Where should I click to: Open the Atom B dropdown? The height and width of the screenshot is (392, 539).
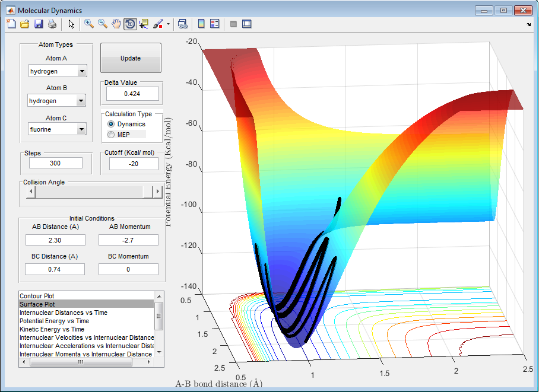(81, 101)
